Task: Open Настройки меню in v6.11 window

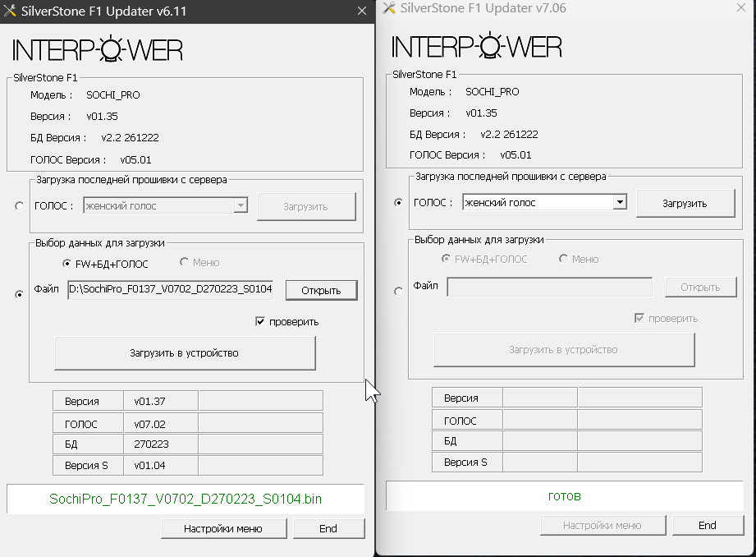Action: tap(222, 528)
